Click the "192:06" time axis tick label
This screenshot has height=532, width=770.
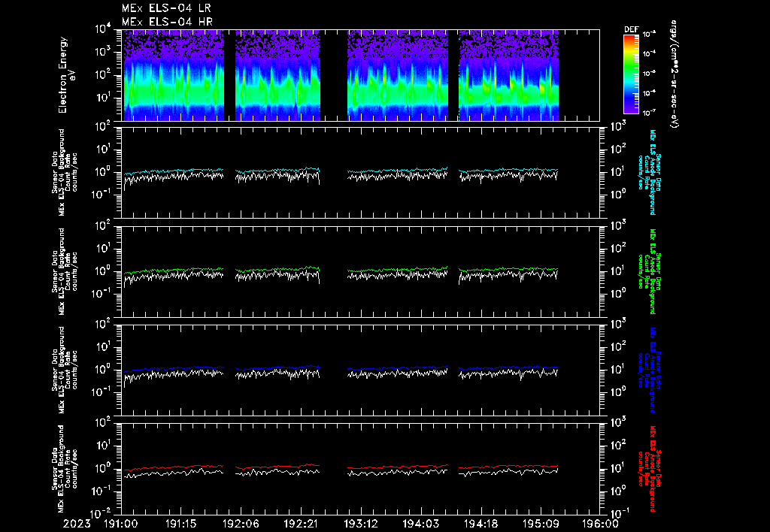coord(241,524)
